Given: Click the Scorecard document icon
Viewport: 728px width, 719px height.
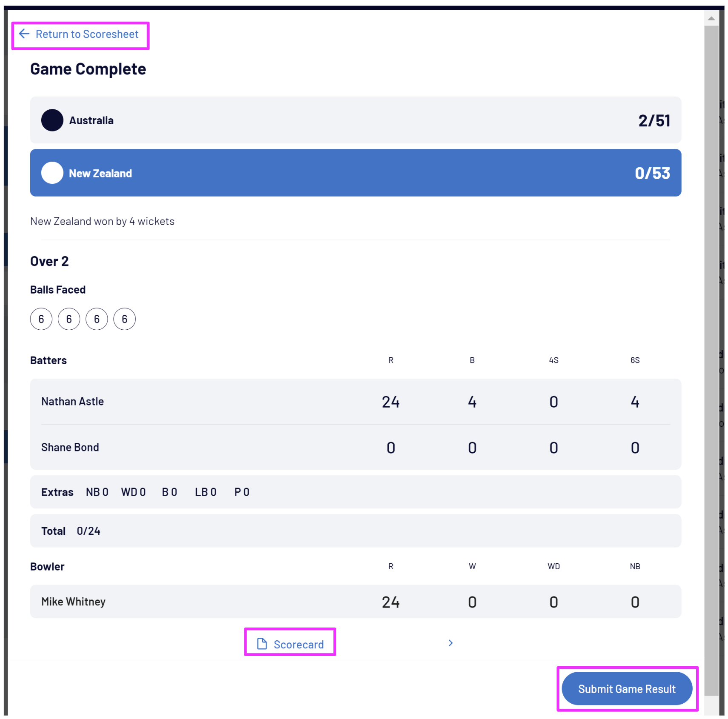Looking at the screenshot, I should (x=262, y=644).
